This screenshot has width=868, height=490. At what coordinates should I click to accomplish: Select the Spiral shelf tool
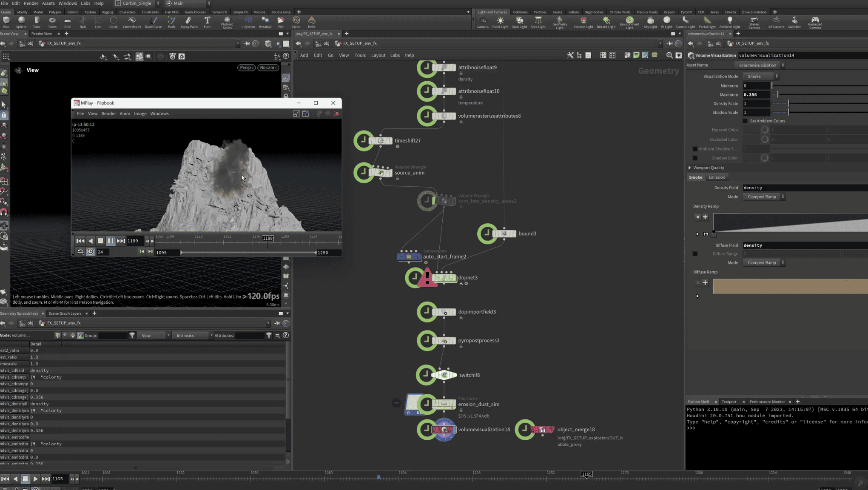pyautogui.click(x=296, y=22)
